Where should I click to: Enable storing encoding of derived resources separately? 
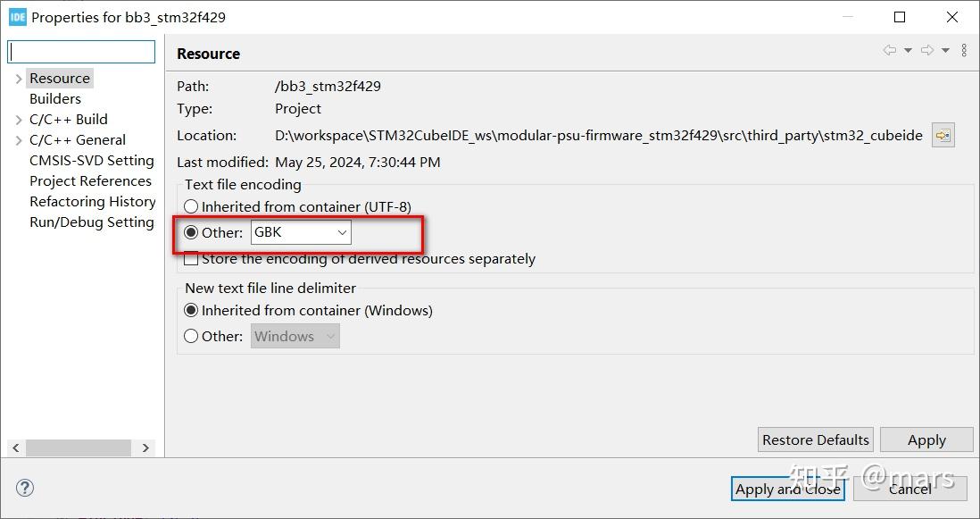click(191, 259)
